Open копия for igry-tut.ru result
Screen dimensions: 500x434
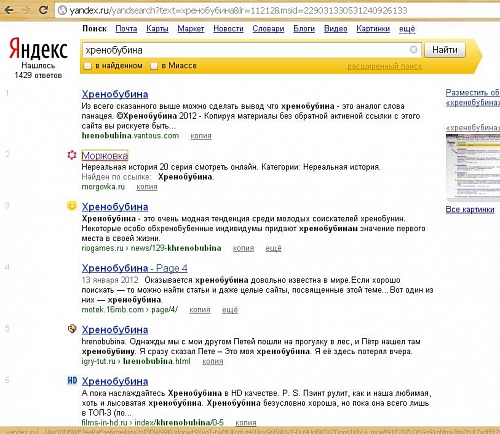[x=212, y=361]
